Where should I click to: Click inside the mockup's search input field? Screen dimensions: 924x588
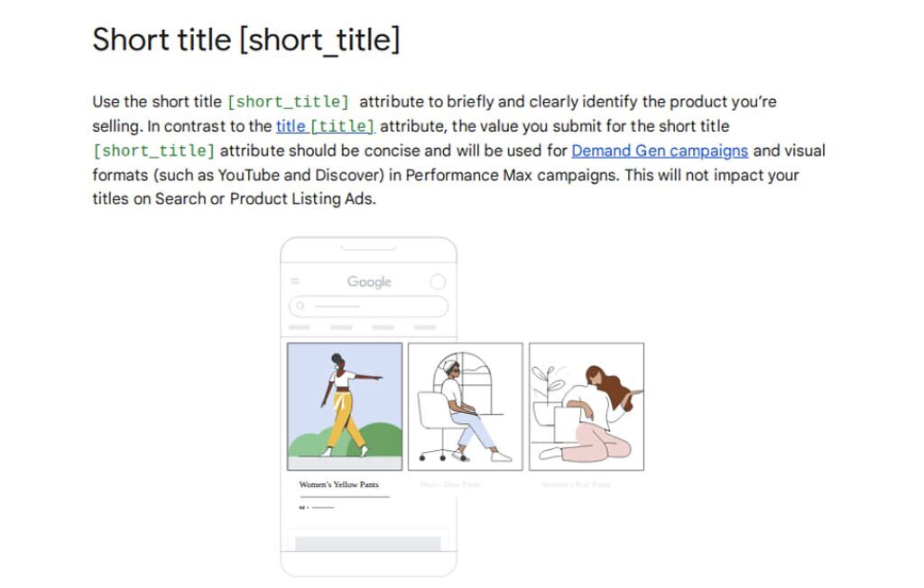pyautogui.click(x=368, y=307)
